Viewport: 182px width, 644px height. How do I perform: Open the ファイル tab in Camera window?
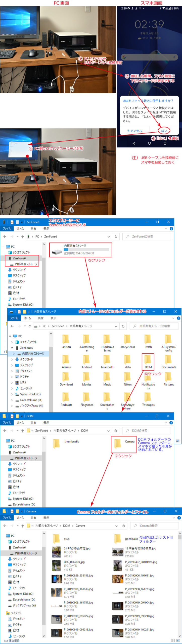(x=7, y=518)
